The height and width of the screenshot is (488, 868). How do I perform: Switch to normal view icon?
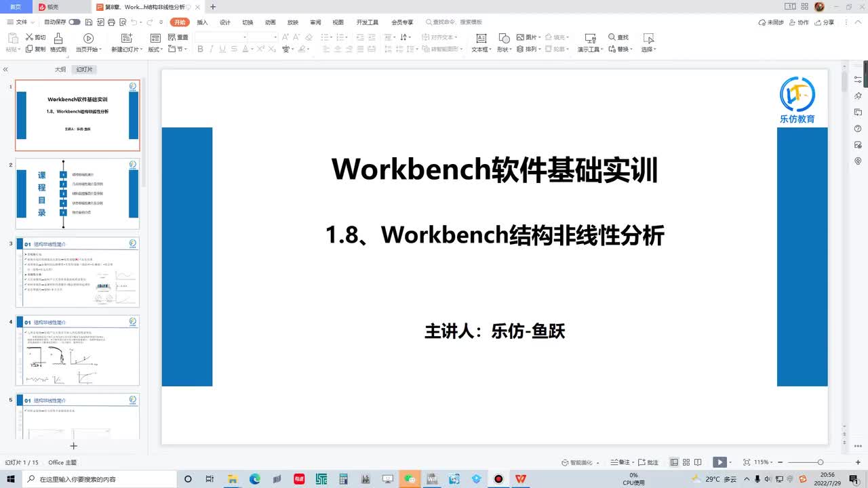point(674,462)
